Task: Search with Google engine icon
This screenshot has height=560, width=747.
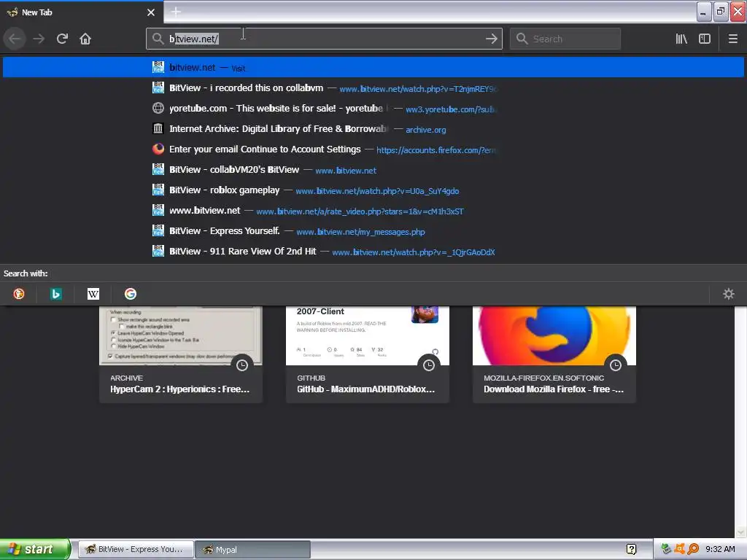Action: 131,294
